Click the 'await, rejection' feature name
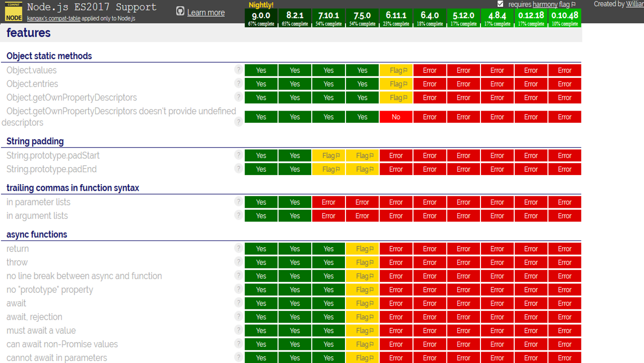 (34, 317)
